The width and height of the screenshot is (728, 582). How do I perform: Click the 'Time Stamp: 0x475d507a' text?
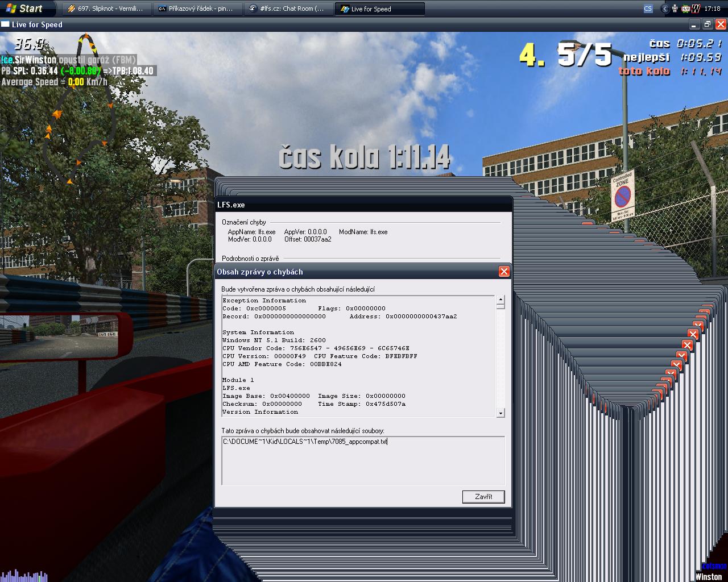coord(362,404)
